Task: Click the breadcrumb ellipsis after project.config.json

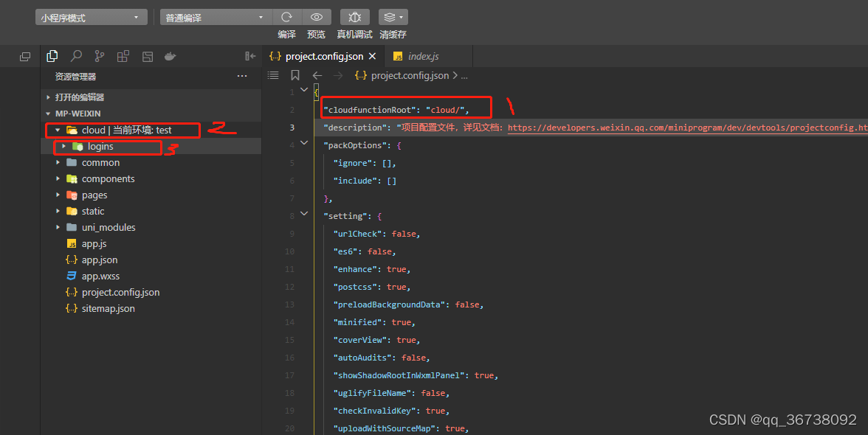Action: (x=464, y=76)
